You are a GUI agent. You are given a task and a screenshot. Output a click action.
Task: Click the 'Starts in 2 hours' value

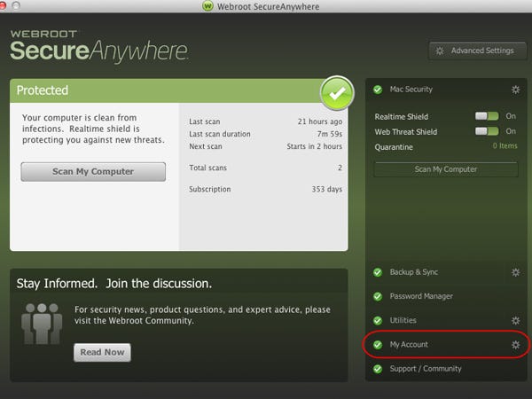pyautogui.click(x=314, y=146)
